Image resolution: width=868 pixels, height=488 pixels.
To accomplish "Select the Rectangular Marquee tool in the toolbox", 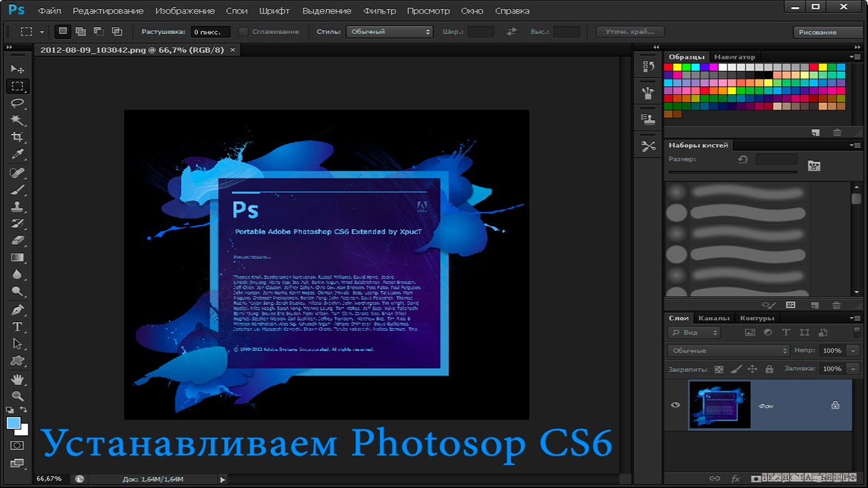I will point(18,86).
